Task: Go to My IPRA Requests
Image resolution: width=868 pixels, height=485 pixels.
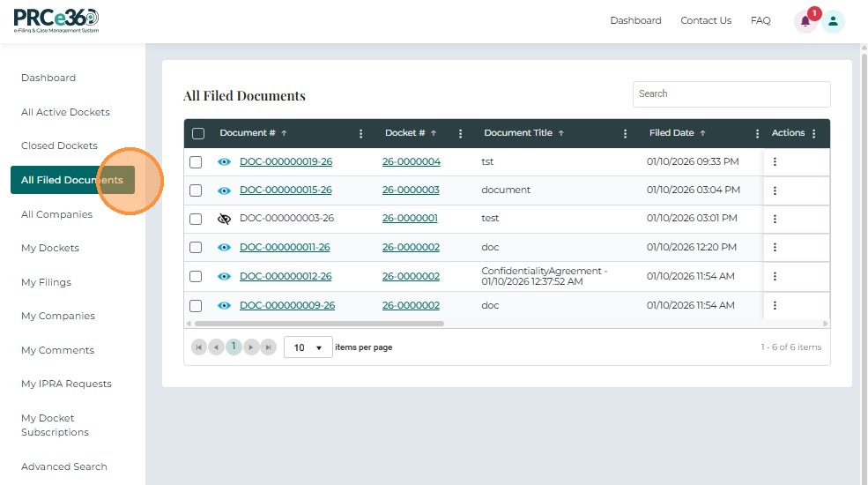Action: [x=66, y=384]
